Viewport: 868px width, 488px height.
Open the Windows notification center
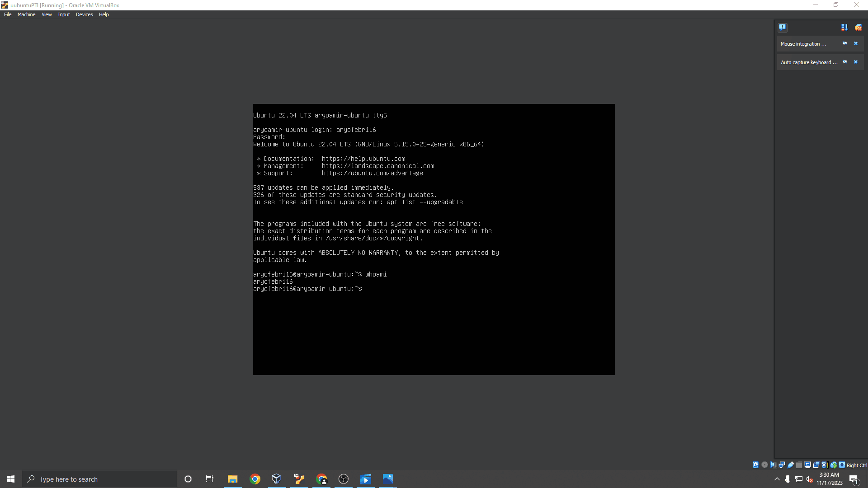pos(854,479)
